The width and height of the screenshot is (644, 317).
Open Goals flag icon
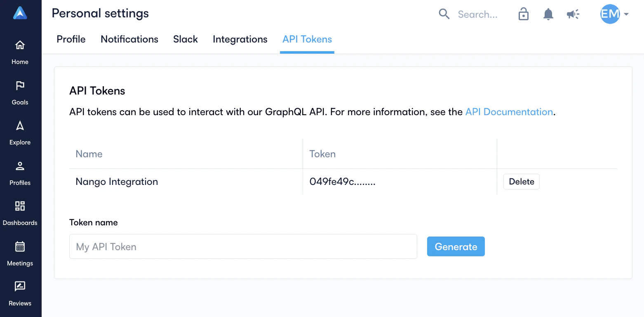[20, 85]
